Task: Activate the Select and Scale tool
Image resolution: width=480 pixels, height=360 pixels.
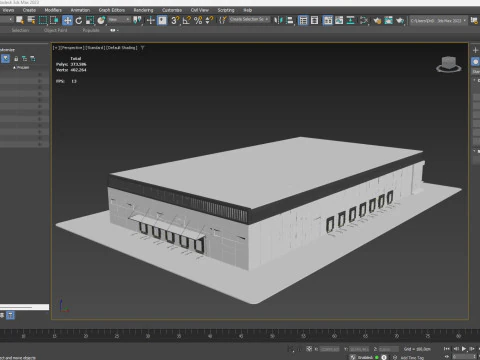Action: (x=90, y=20)
